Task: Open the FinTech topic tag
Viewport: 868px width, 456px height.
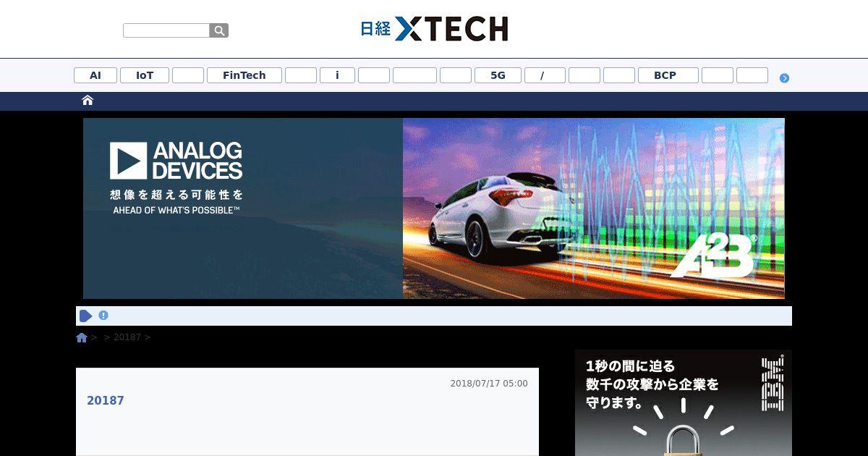Action: click(244, 75)
